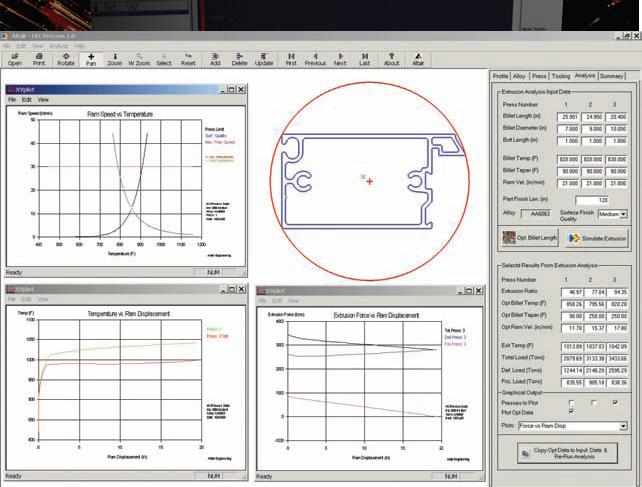Viewport: 642px width, 487px height.
Task: Click the Reset view tool
Action: 188,60
